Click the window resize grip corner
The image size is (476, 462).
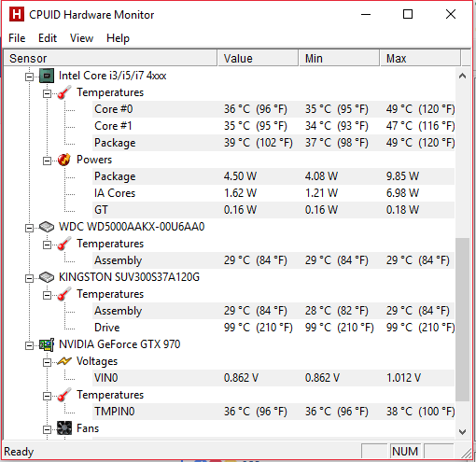tap(466, 453)
